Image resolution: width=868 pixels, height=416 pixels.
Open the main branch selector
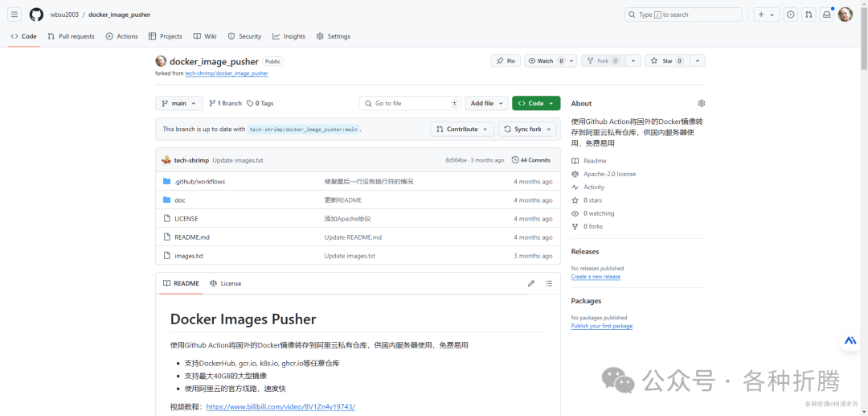(178, 104)
